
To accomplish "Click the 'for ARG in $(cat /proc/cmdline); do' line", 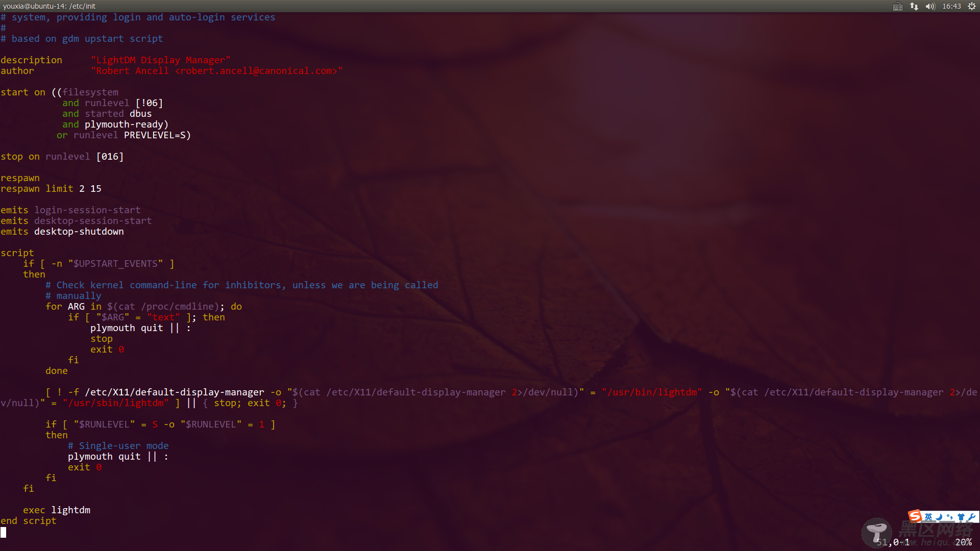I will 143,307.
